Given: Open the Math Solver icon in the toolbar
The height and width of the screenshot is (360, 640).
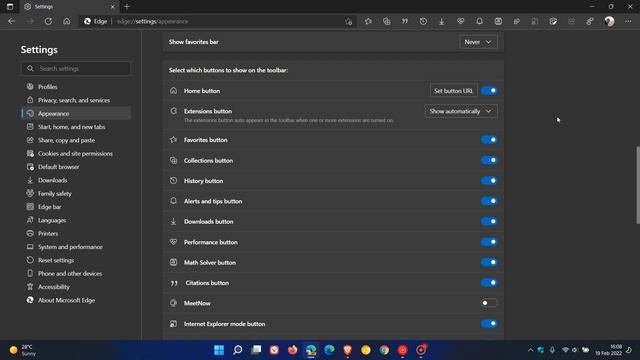Looking at the screenshot, I should (498, 21).
